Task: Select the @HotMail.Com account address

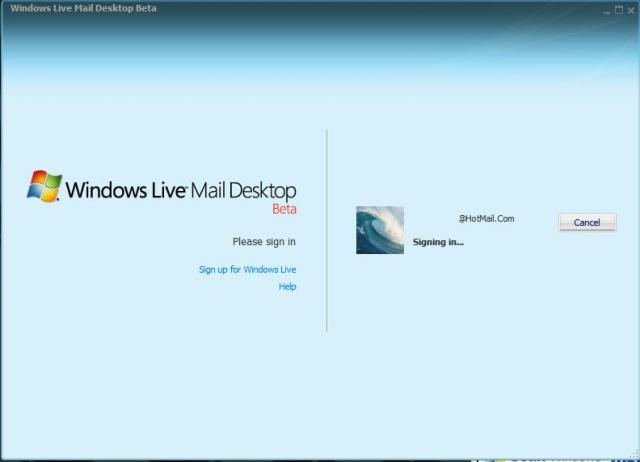Action: point(487,219)
